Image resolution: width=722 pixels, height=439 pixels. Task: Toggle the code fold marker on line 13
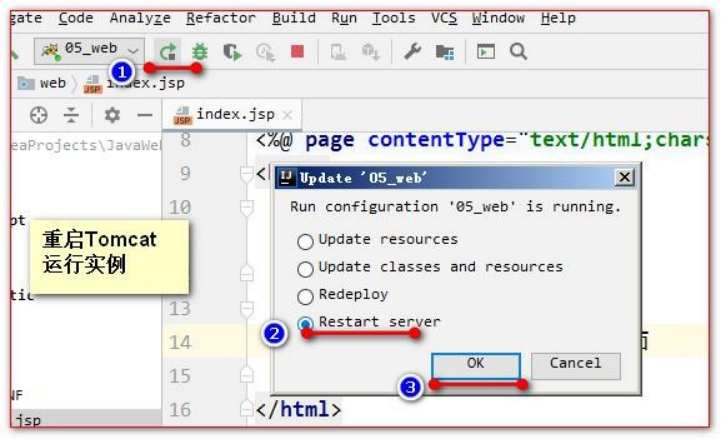247,309
